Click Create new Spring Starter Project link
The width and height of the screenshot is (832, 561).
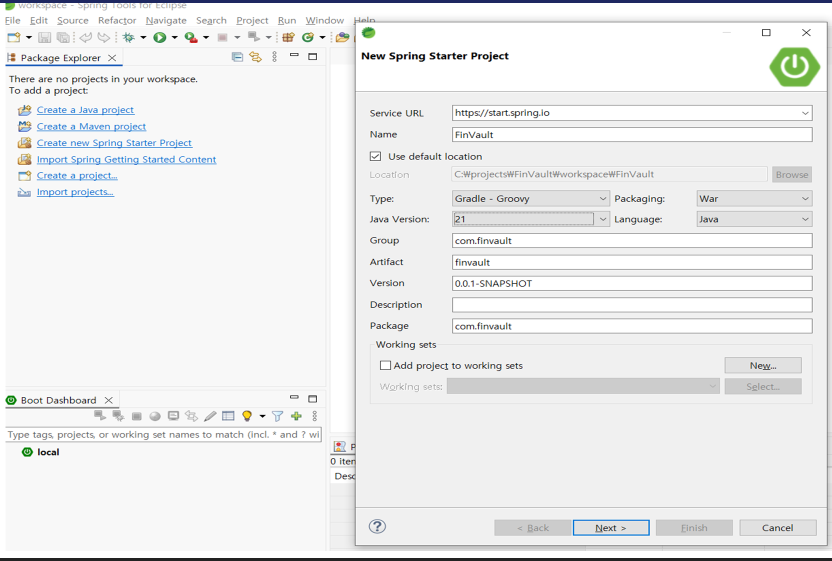click(x=114, y=143)
